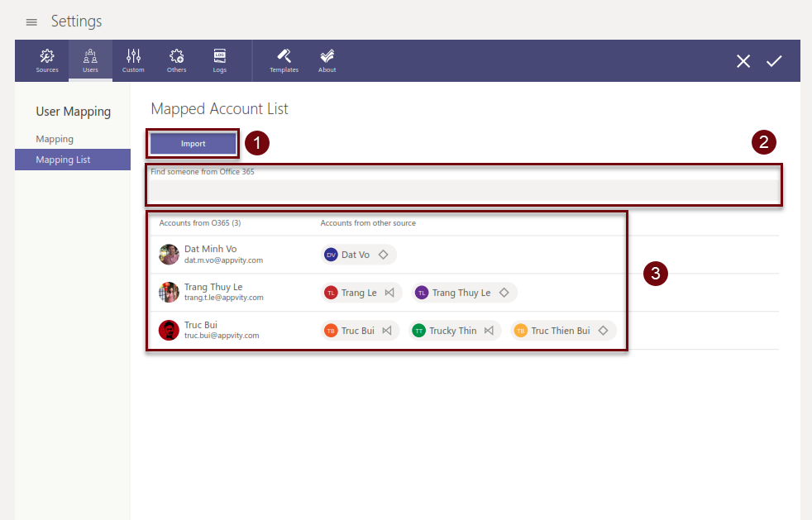Screen dimensions: 812x520
Task: Cancel settings with the X icon
Action: coord(743,61)
